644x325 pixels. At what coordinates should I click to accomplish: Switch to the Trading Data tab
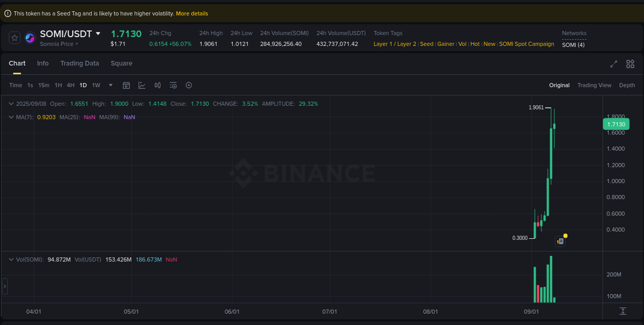coord(79,63)
